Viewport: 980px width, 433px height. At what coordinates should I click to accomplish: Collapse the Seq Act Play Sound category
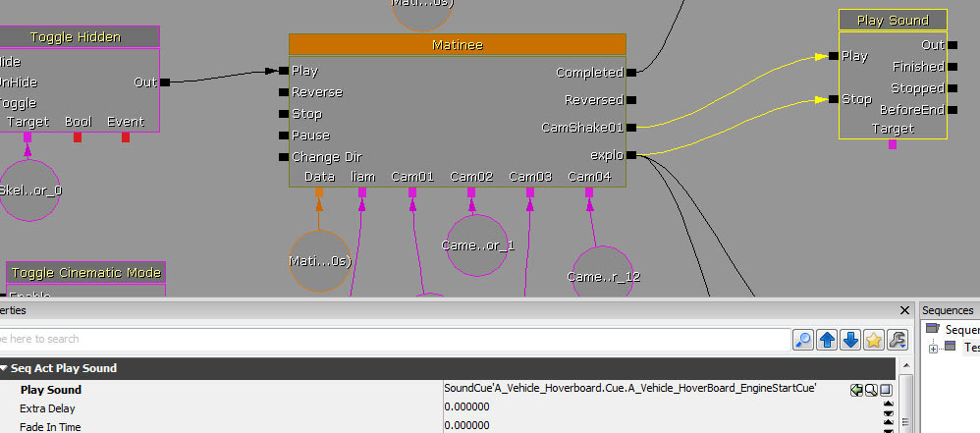[x=5, y=369]
